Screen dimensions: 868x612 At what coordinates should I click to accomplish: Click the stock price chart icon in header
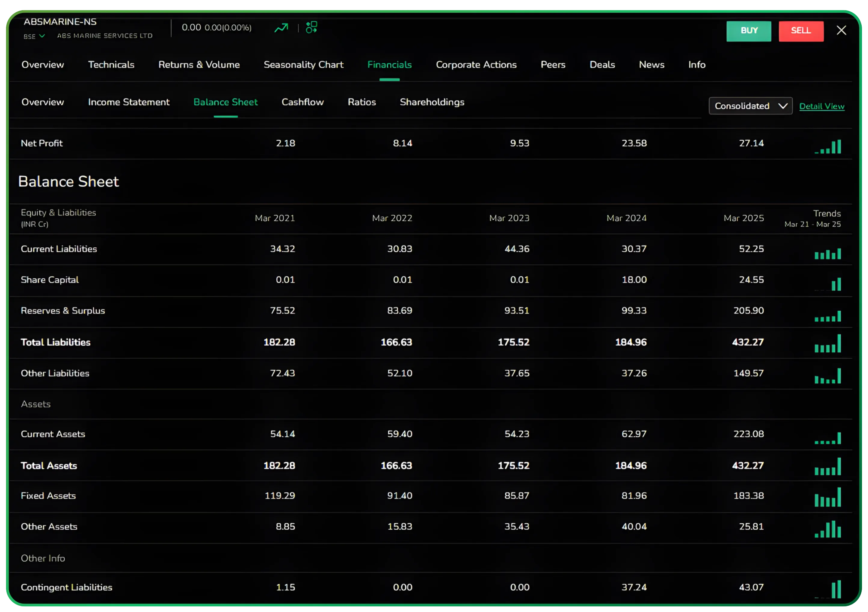[281, 28]
